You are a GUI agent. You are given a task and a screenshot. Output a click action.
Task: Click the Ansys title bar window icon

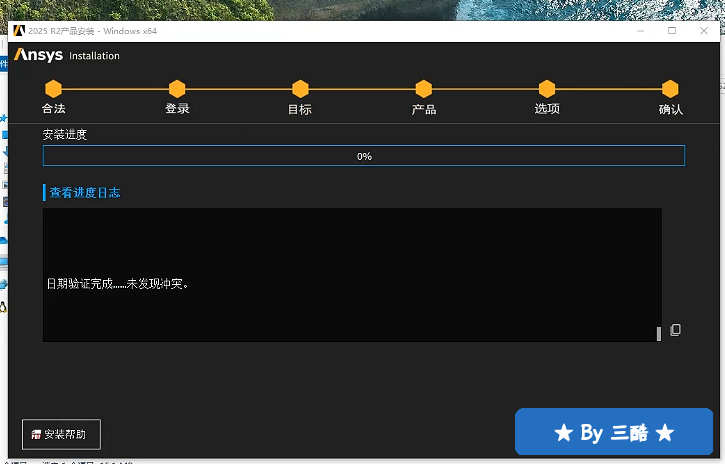[x=19, y=31]
